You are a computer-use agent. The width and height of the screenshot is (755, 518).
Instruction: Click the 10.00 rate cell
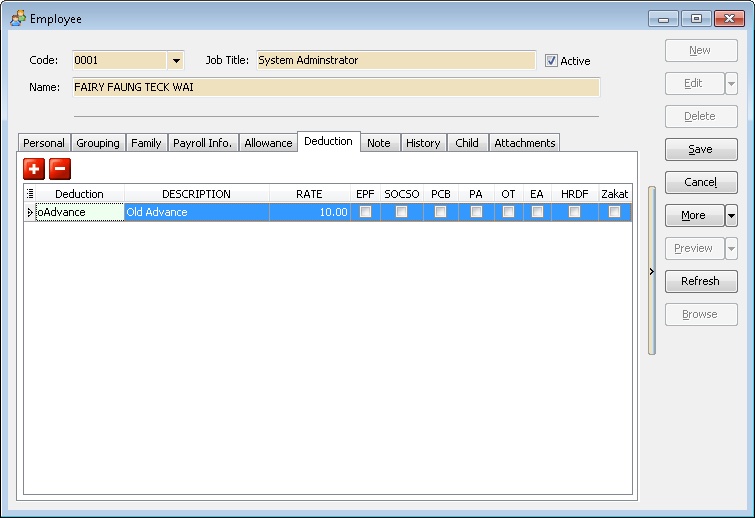(x=310, y=212)
